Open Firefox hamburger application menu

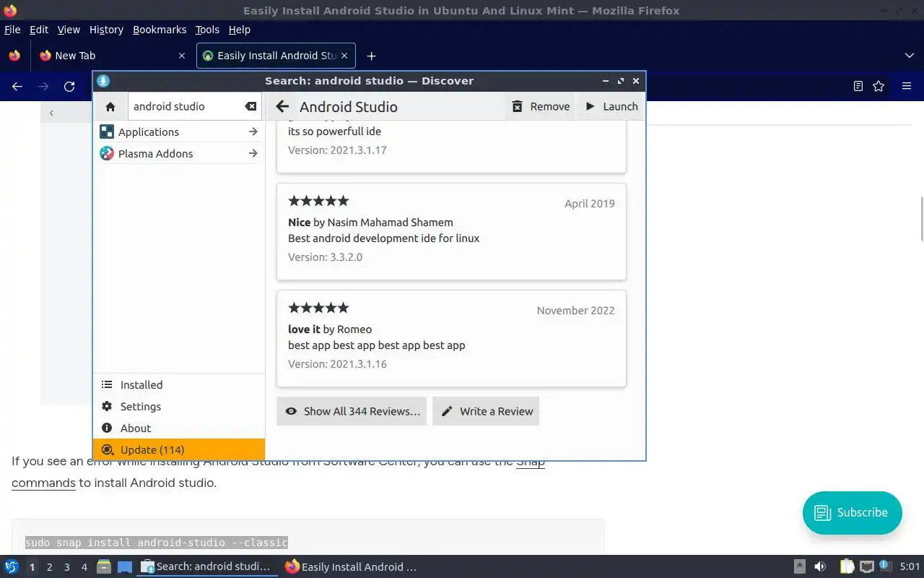pos(907,86)
